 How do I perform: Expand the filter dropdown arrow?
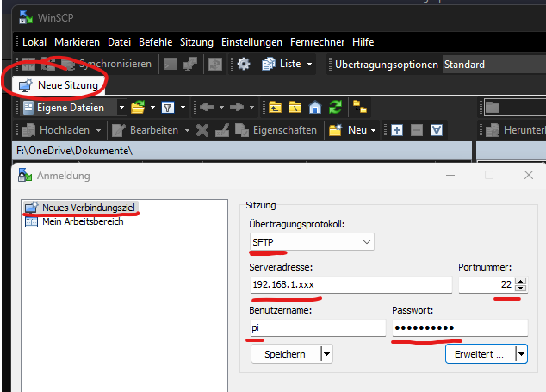pos(183,108)
